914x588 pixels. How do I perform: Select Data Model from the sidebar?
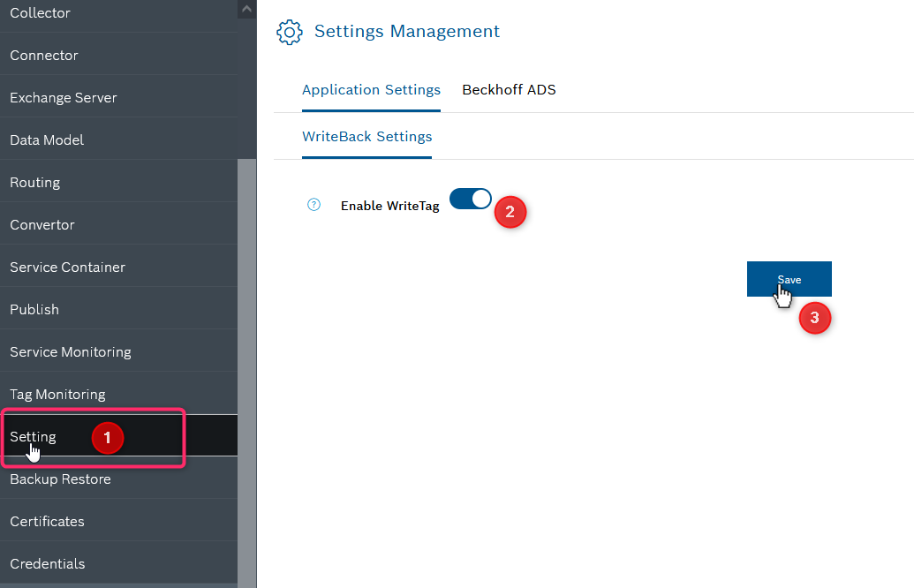(x=47, y=140)
